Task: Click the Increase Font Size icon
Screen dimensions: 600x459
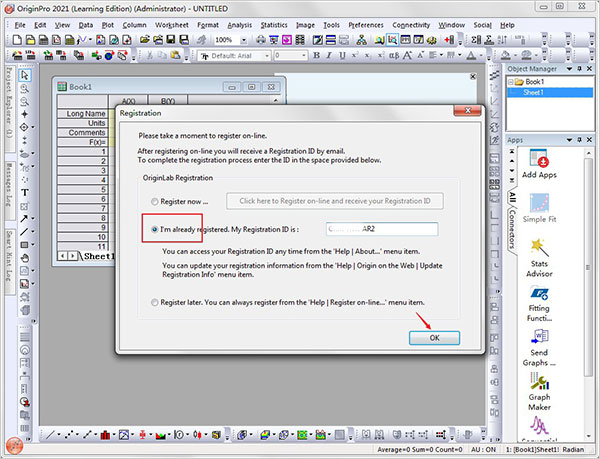Action: (x=408, y=55)
